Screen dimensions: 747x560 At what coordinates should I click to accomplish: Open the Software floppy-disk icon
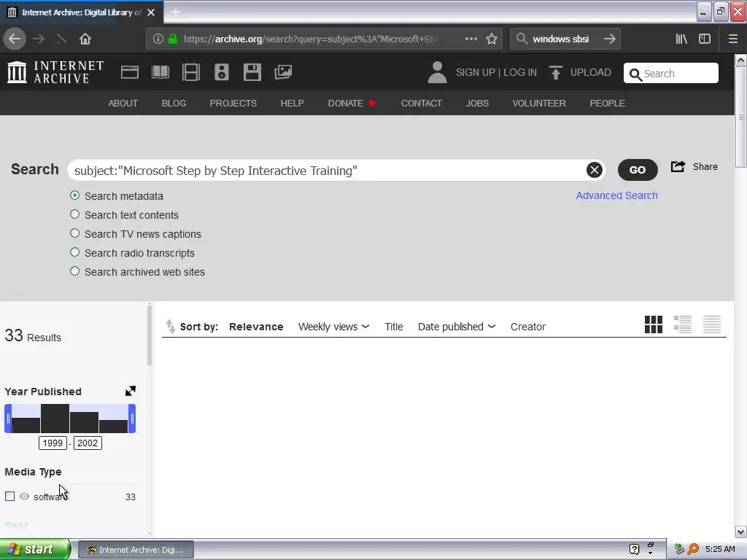(252, 72)
